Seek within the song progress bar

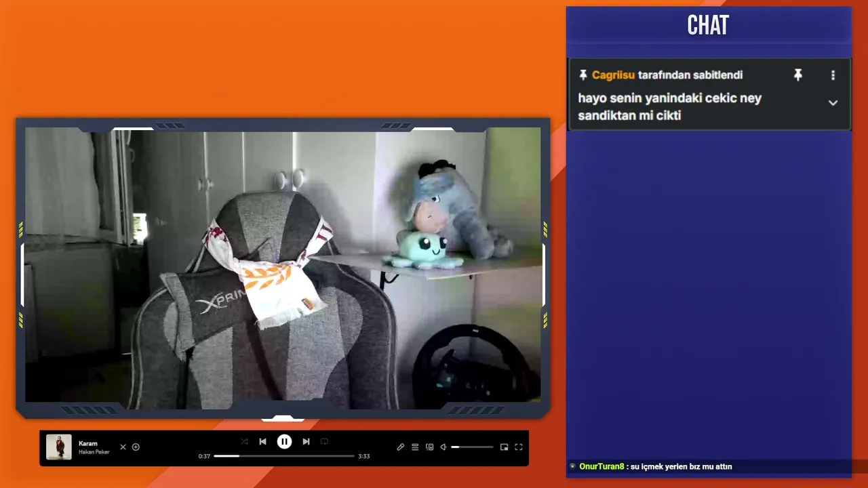tap(284, 456)
